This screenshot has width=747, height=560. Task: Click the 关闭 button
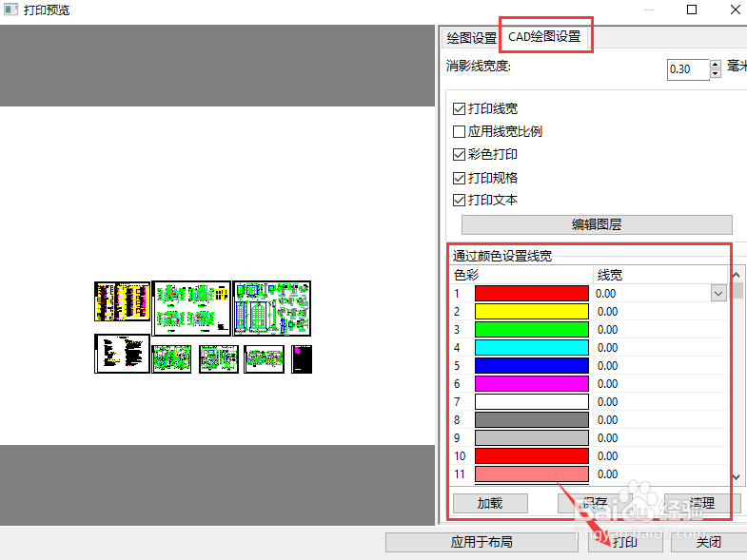tap(708, 542)
